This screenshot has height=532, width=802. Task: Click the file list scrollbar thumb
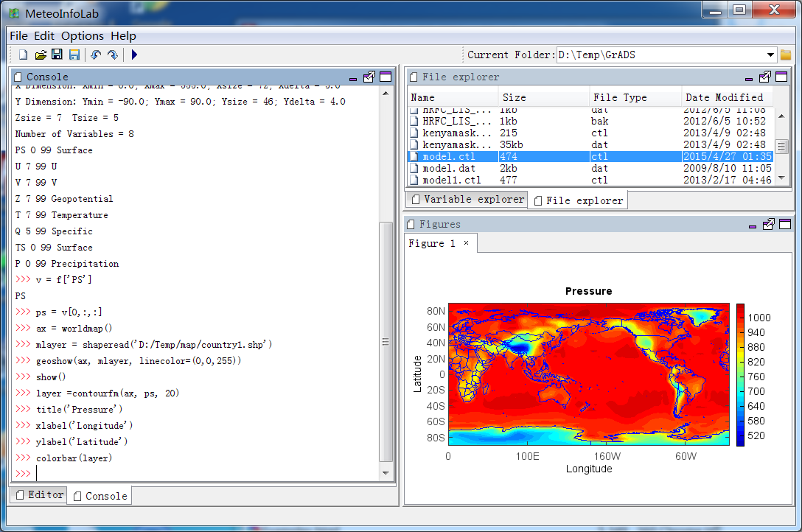[781, 147]
